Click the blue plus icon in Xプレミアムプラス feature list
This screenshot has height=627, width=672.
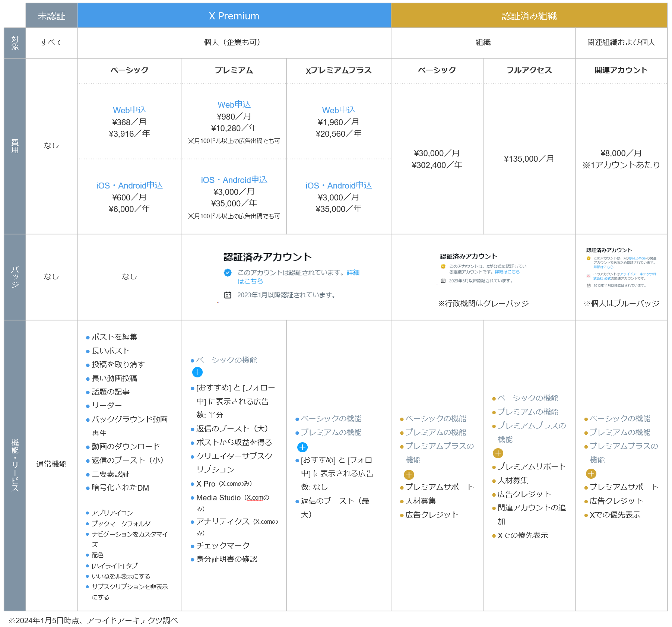pos(302,447)
